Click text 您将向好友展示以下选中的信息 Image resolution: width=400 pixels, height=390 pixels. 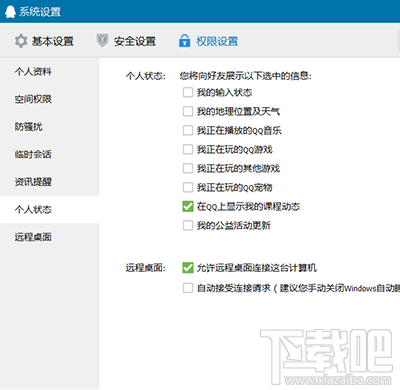(245, 76)
